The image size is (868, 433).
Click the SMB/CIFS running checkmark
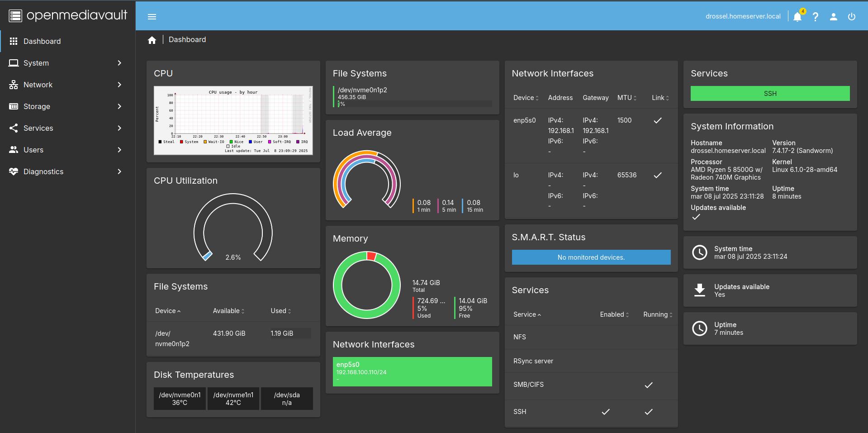pos(648,385)
